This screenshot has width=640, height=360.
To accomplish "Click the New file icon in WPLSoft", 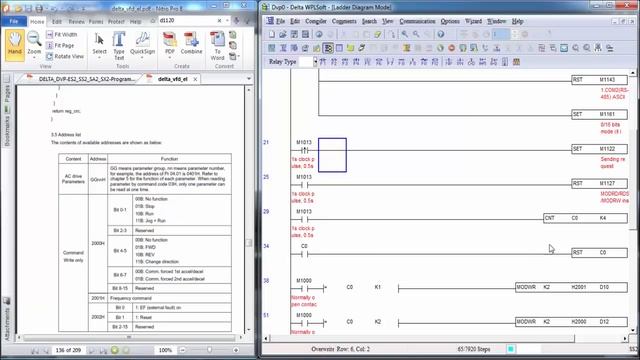I will click(x=271, y=35).
